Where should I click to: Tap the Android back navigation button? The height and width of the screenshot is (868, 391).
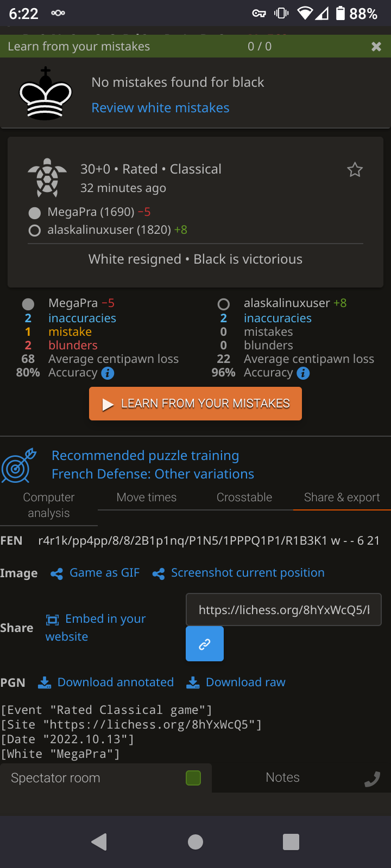[99, 842]
